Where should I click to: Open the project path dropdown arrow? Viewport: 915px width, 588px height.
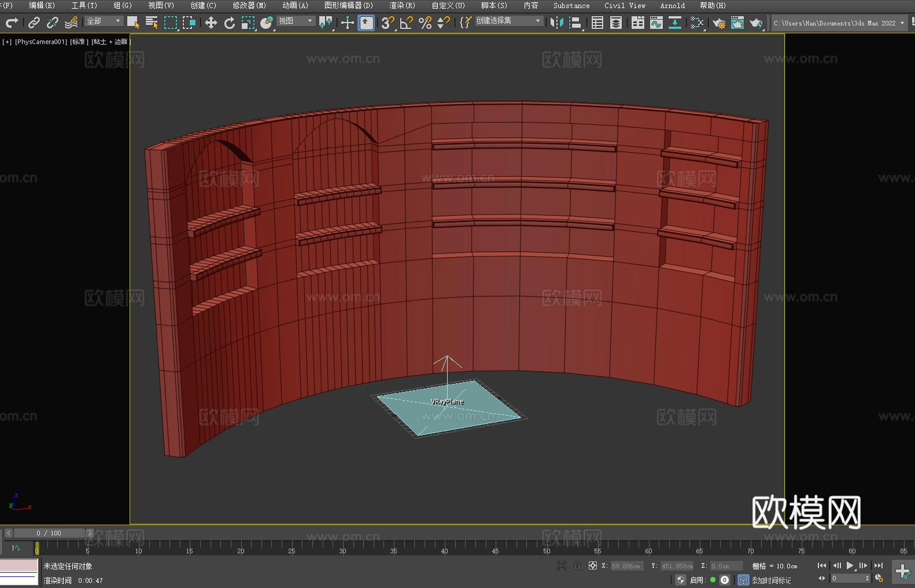[902, 23]
